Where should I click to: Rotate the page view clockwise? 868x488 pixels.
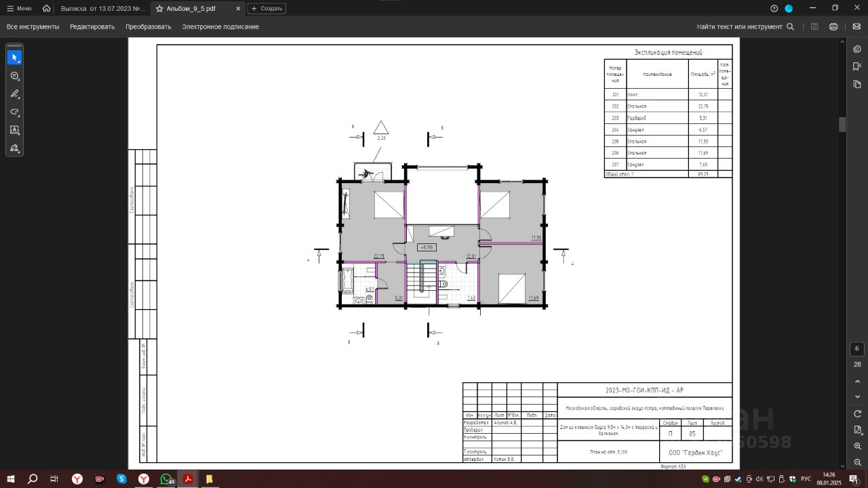coord(857,413)
